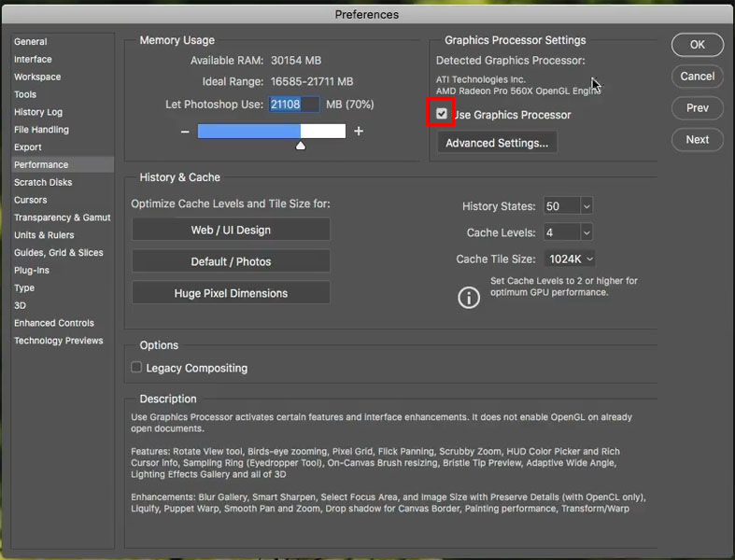Image resolution: width=735 pixels, height=560 pixels.
Task: Increase memory with the plus icon
Action: pyautogui.click(x=359, y=132)
